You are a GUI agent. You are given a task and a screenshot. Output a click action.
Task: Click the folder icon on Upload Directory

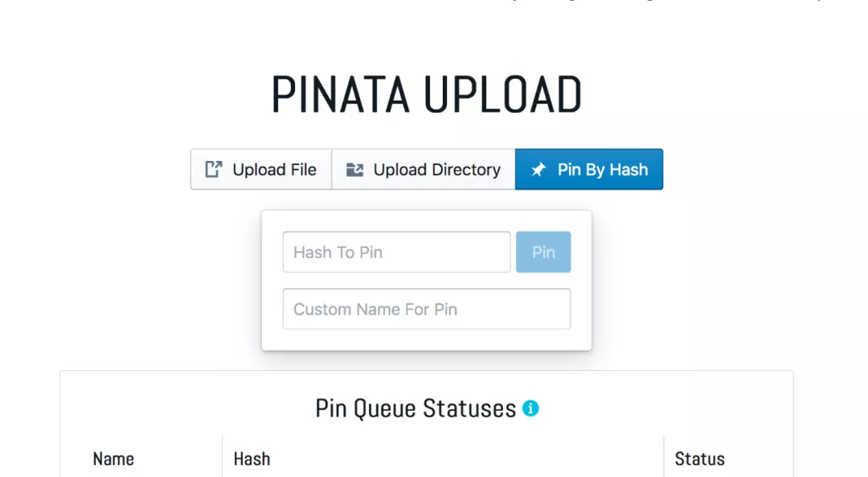(354, 170)
